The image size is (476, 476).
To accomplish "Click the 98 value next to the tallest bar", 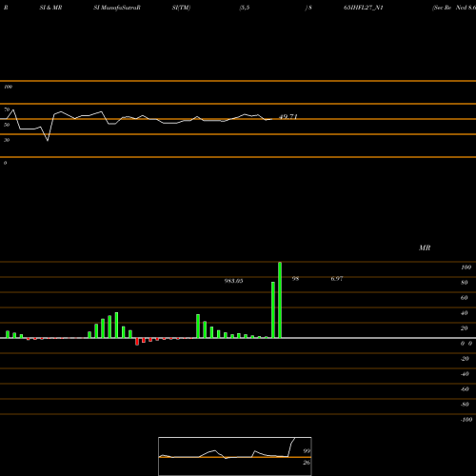I will click(295, 278).
